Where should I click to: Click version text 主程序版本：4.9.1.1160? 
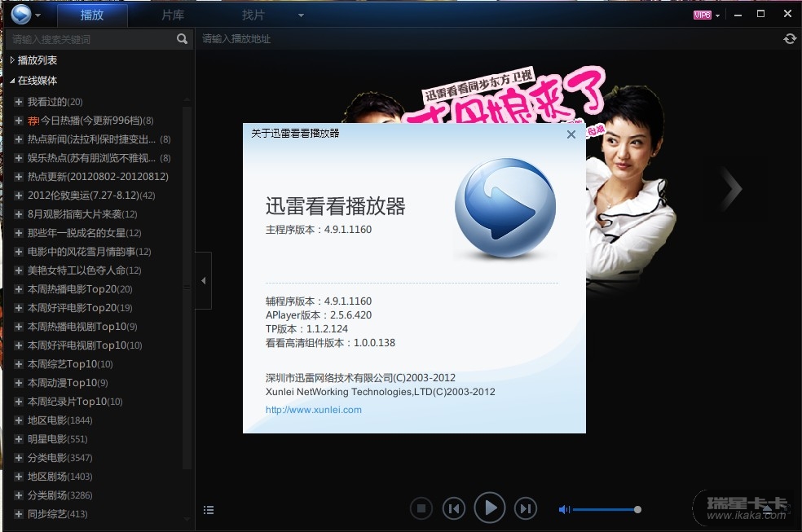(x=319, y=230)
